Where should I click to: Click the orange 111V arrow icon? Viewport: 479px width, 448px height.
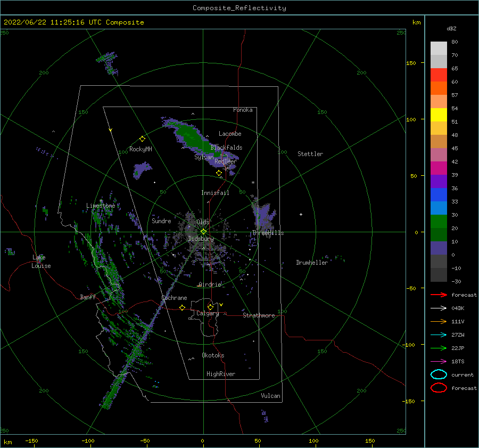(x=439, y=321)
